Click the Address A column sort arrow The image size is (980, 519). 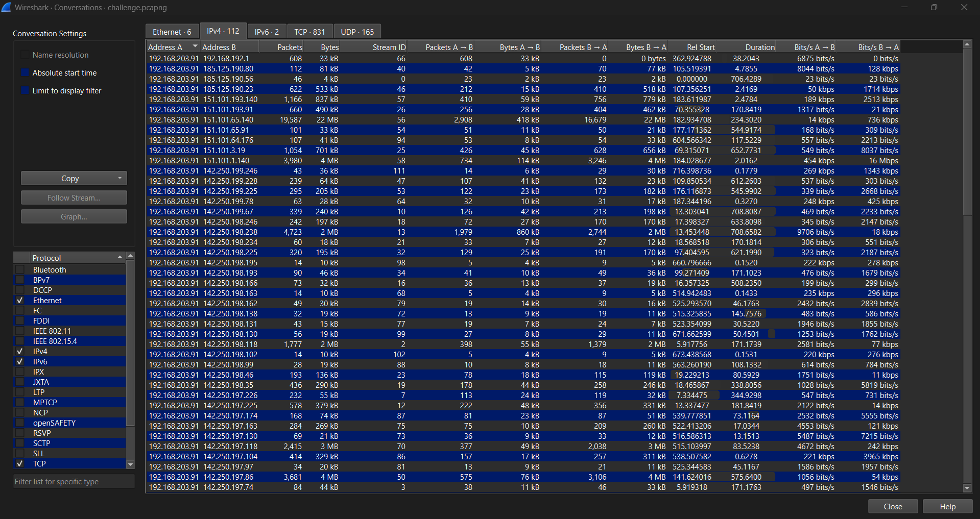195,47
